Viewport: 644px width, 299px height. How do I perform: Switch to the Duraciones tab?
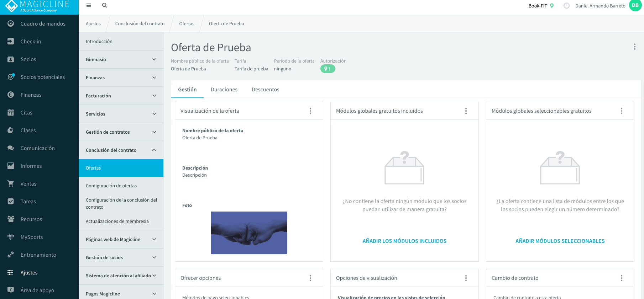(x=224, y=90)
